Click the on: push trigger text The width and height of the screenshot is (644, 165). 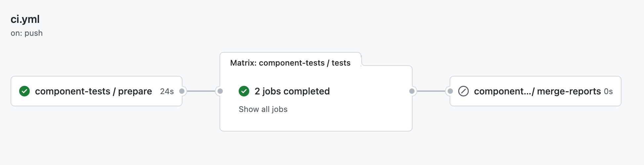(27, 33)
